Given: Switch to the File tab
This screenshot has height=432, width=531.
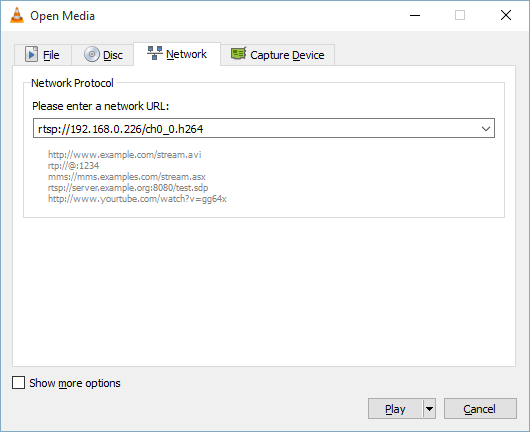Looking at the screenshot, I should pos(43,55).
